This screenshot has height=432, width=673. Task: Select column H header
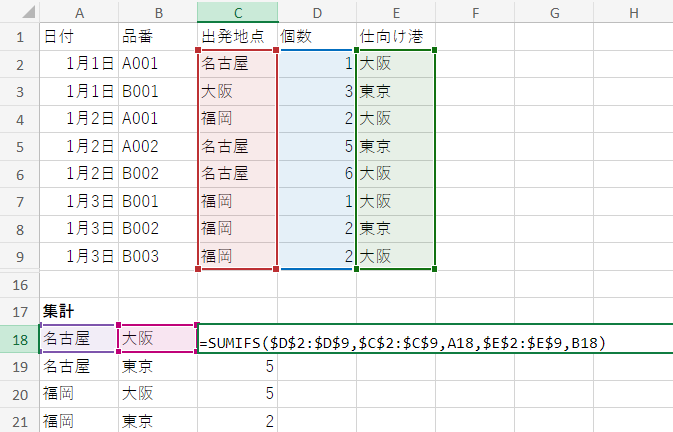[634, 12]
